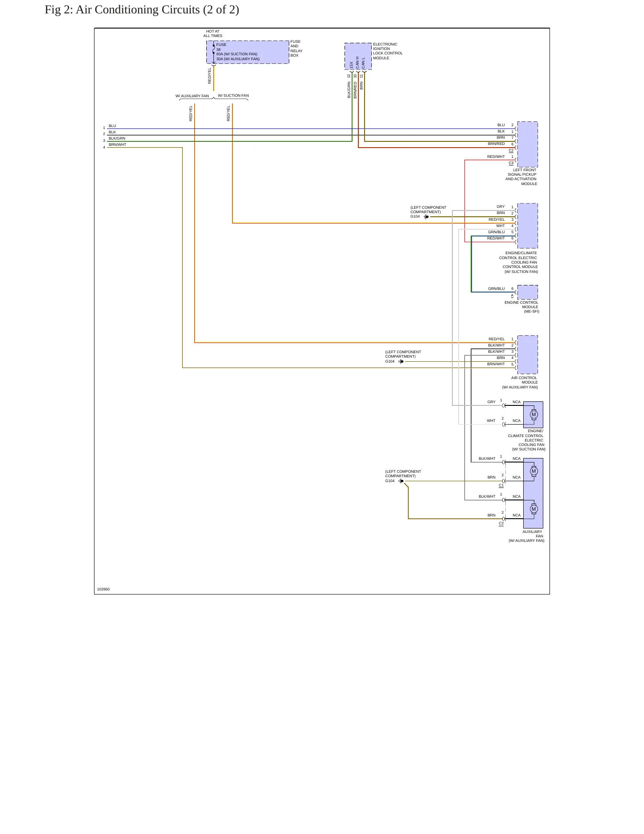Select the Fuse 38 box
The height and width of the screenshot is (834, 644).
pos(248,52)
